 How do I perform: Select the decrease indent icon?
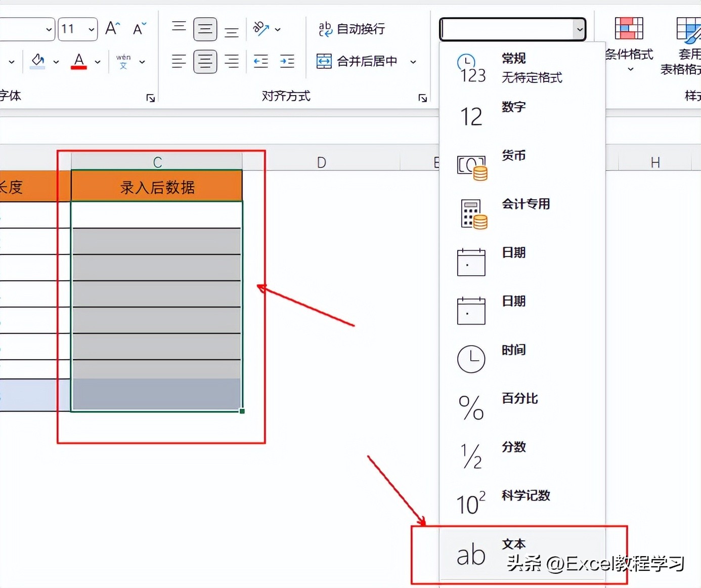(260, 61)
